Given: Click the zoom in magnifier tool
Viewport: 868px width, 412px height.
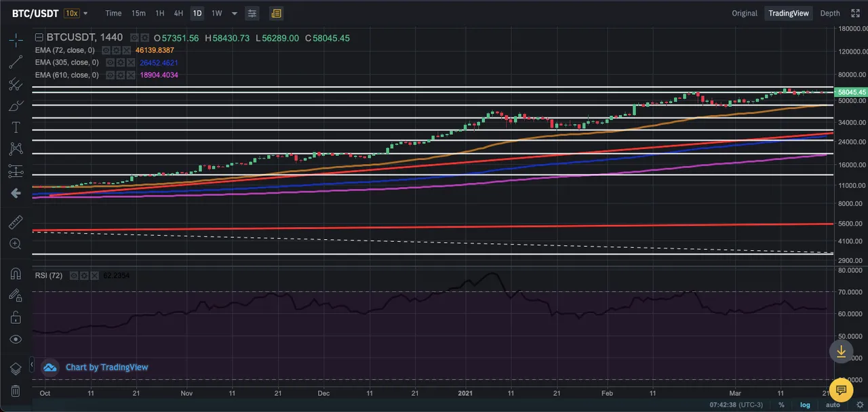Looking at the screenshot, I should click(x=16, y=244).
